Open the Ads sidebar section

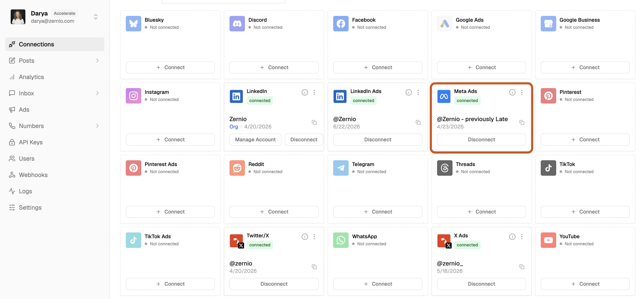point(55,110)
